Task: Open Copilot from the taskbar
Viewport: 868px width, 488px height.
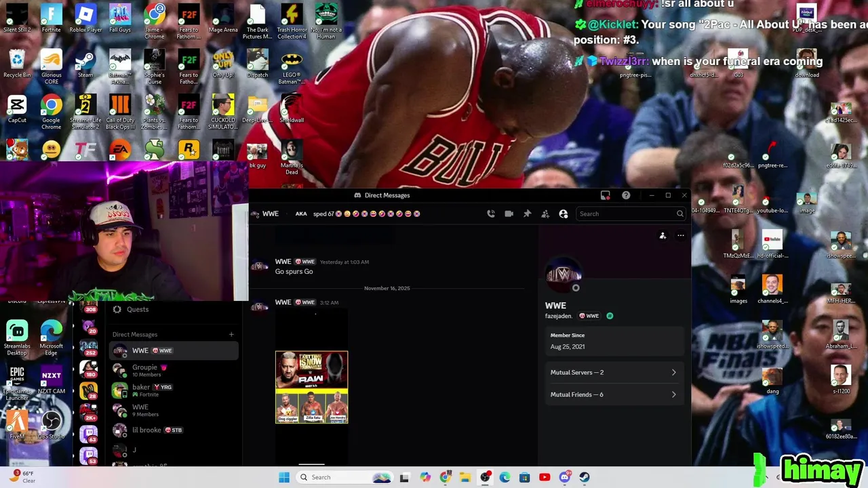Action: (x=425, y=477)
